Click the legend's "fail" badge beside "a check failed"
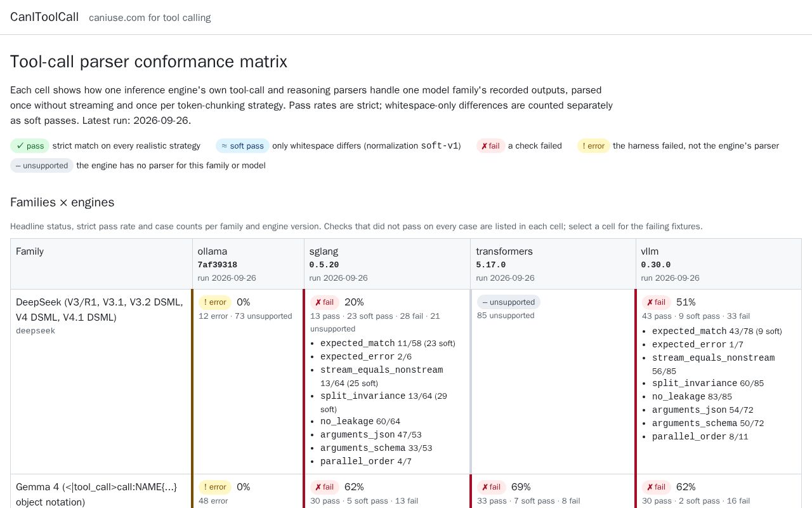The height and width of the screenshot is (508, 812). point(490,146)
